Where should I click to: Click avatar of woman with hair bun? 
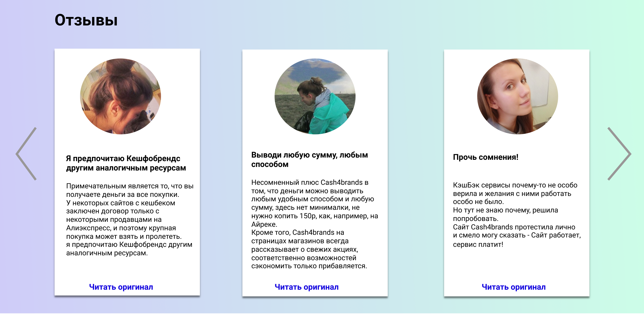tap(121, 96)
